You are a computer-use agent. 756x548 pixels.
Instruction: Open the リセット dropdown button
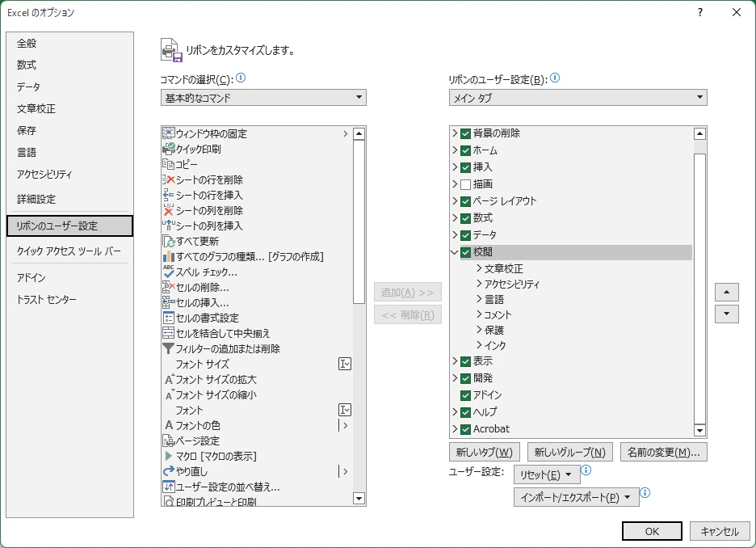547,474
